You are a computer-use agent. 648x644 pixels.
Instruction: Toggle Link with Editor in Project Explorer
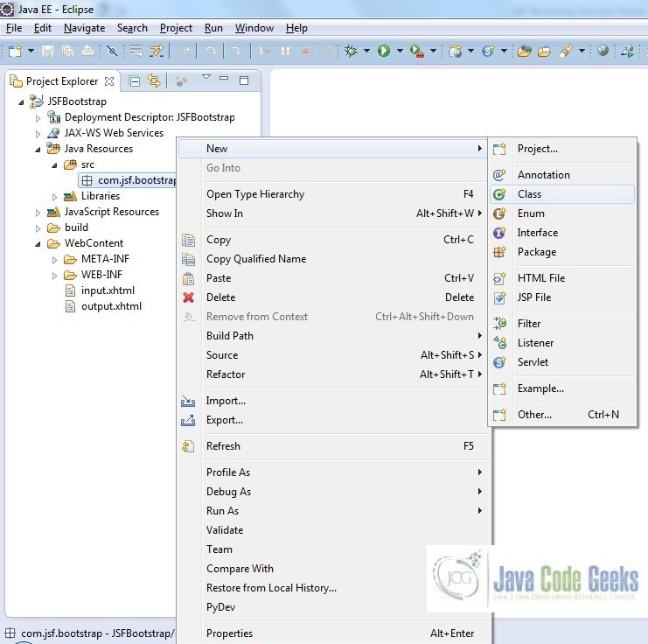tap(154, 81)
